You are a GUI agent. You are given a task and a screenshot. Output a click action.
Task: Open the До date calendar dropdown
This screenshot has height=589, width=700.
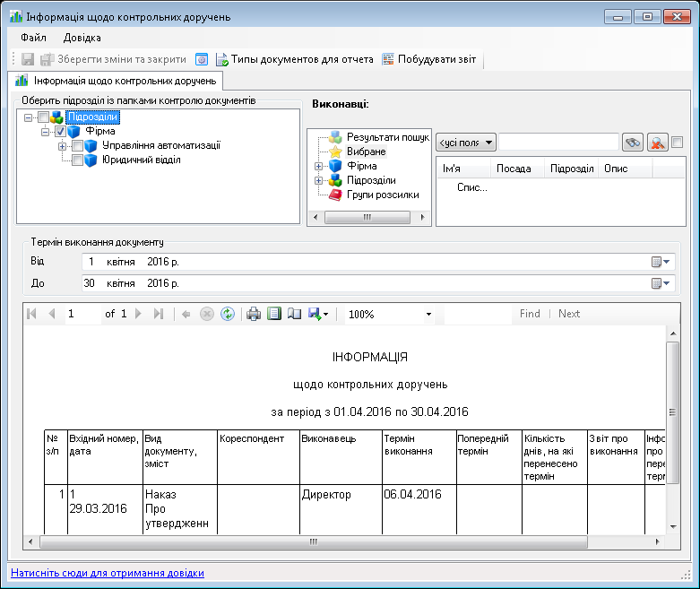click(661, 283)
